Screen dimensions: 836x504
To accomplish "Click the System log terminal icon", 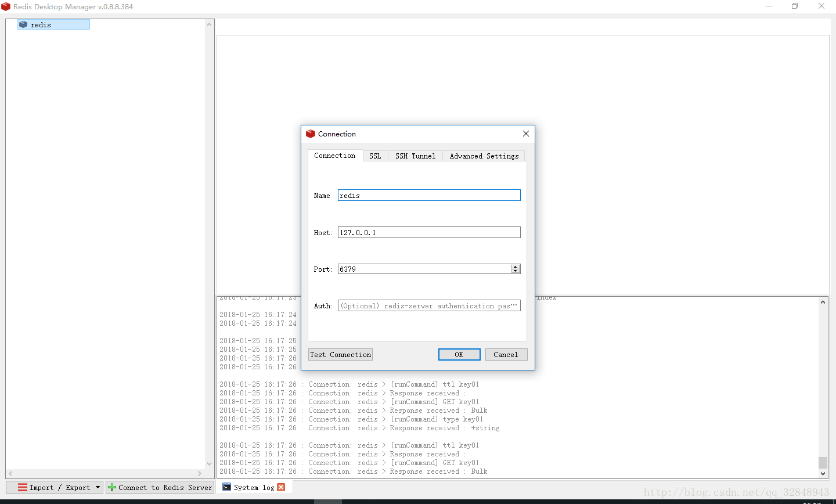I will click(227, 487).
